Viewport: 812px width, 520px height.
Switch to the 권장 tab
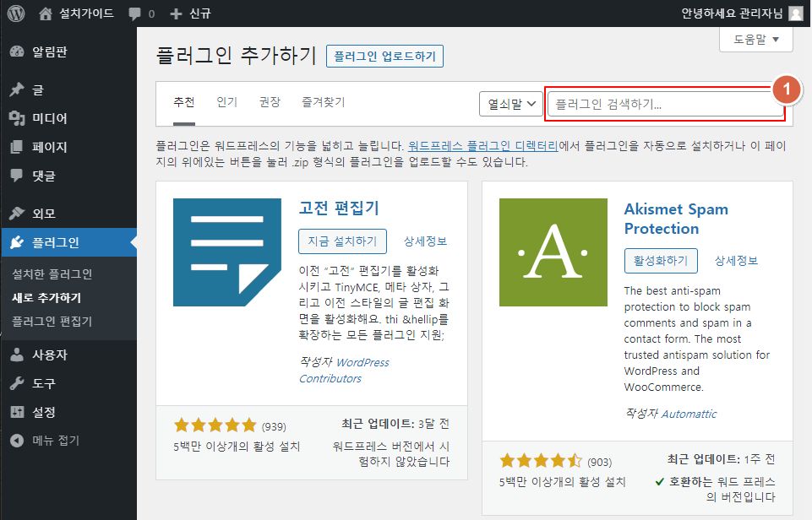(270, 102)
